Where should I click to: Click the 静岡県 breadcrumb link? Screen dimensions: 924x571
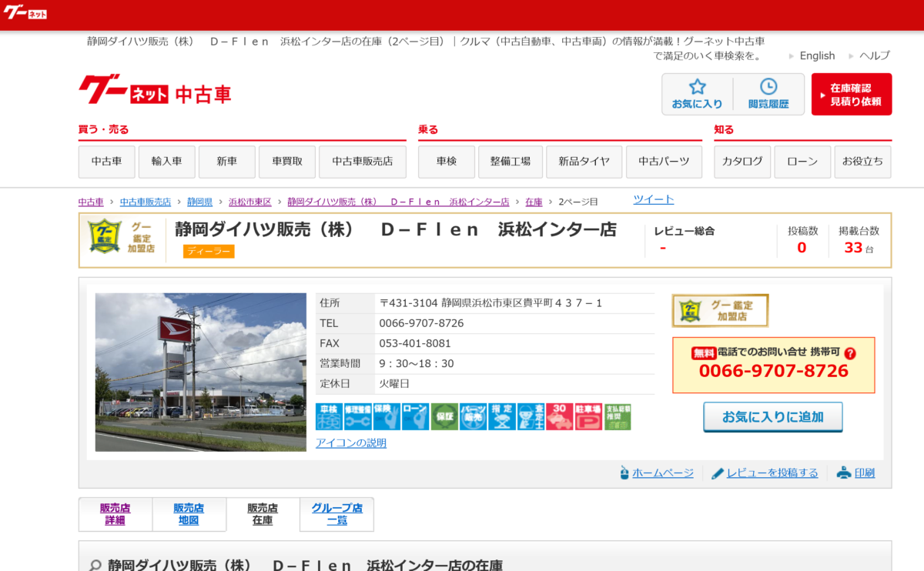[199, 202]
